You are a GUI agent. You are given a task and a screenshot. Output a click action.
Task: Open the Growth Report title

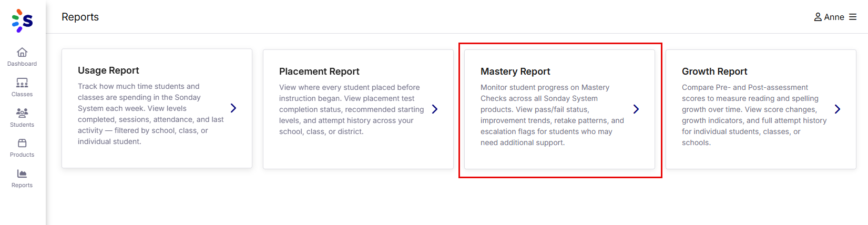point(714,71)
